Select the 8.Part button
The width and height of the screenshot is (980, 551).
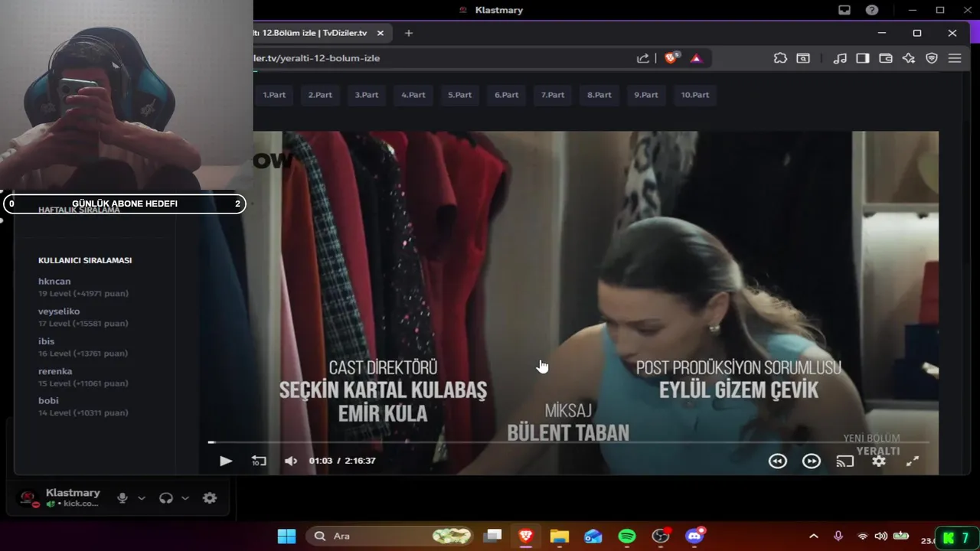point(599,95)
